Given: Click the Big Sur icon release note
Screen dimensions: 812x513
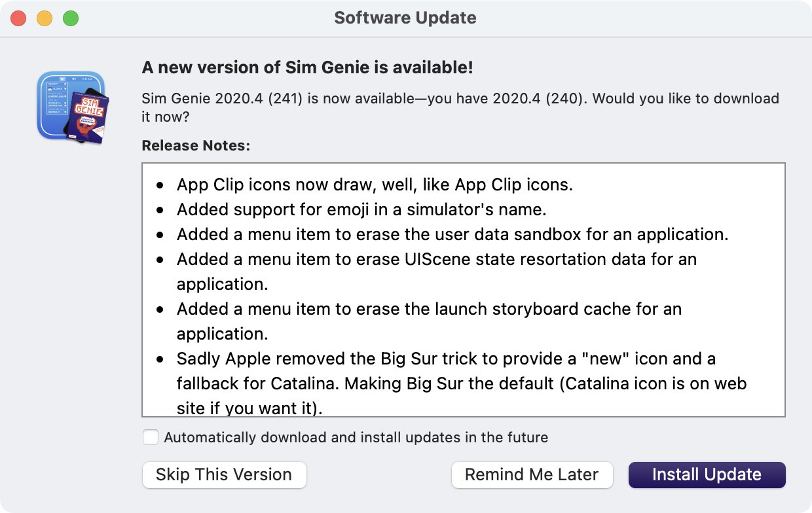Looking at the screenshot, I should (462, 383).
